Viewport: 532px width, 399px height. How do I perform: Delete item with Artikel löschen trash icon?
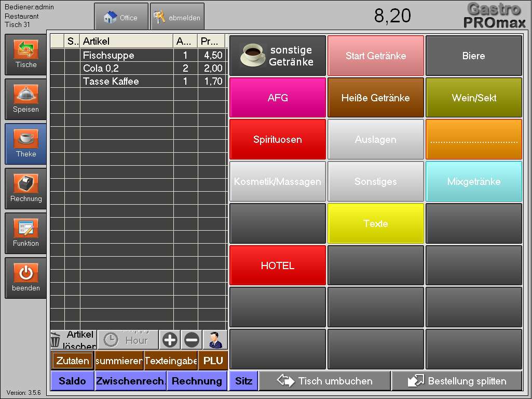(73, 340)
